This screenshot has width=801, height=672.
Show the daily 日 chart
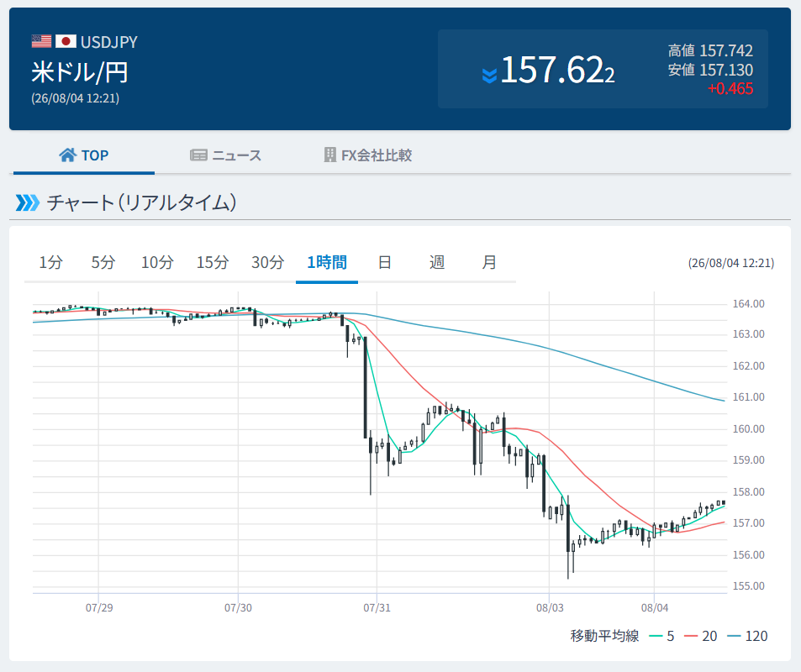tap(385, 262)
